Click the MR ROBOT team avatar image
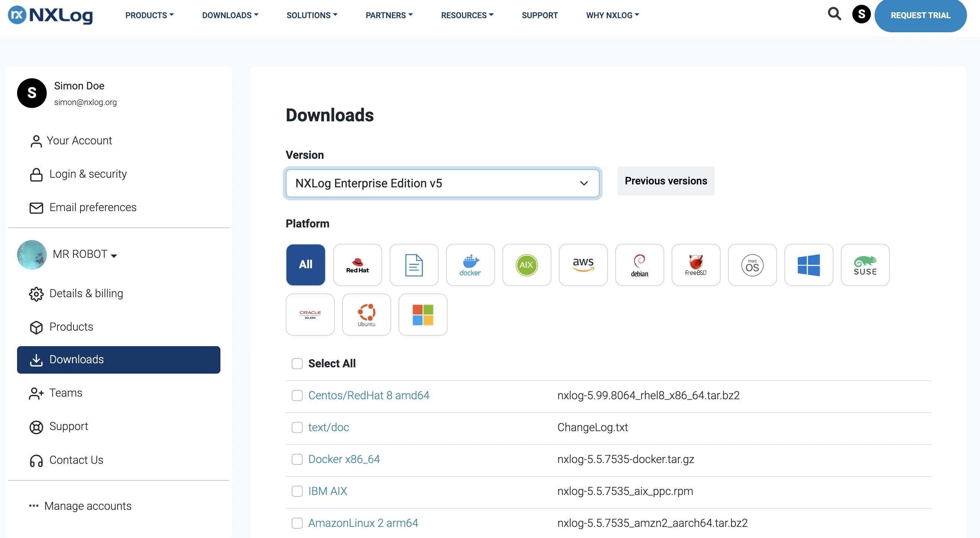The image size is (980, 538). tap(32, 255)
